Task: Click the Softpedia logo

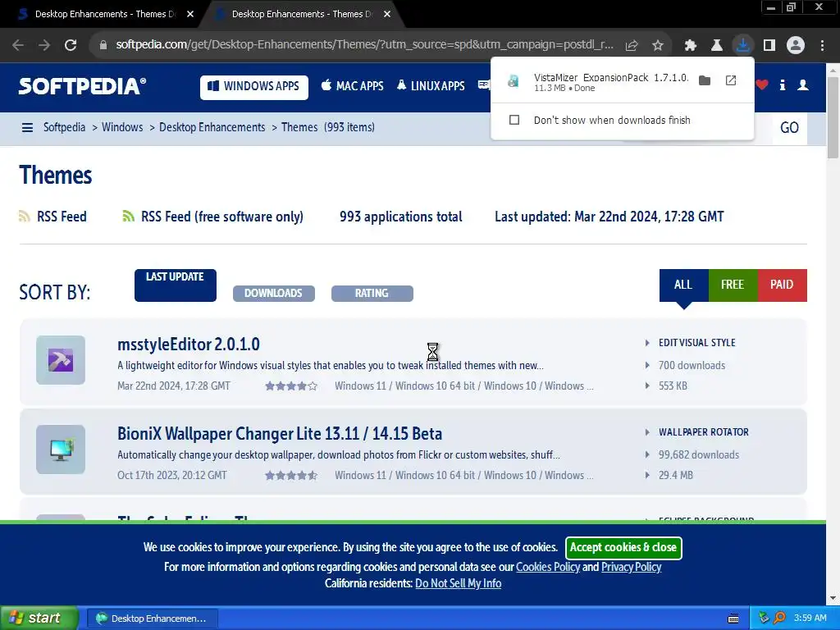Action: [82, 86]
